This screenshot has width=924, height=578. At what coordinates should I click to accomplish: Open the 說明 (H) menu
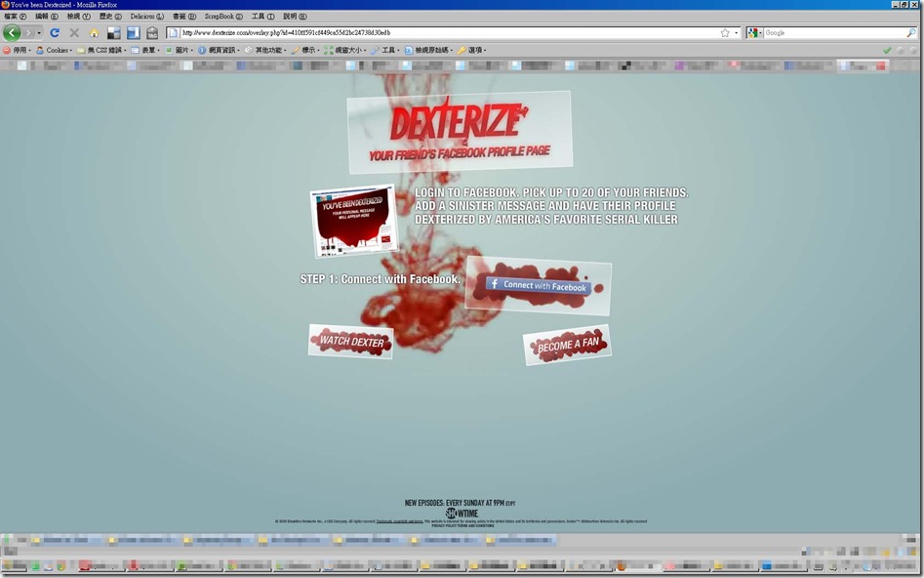[x=295, y=16]
